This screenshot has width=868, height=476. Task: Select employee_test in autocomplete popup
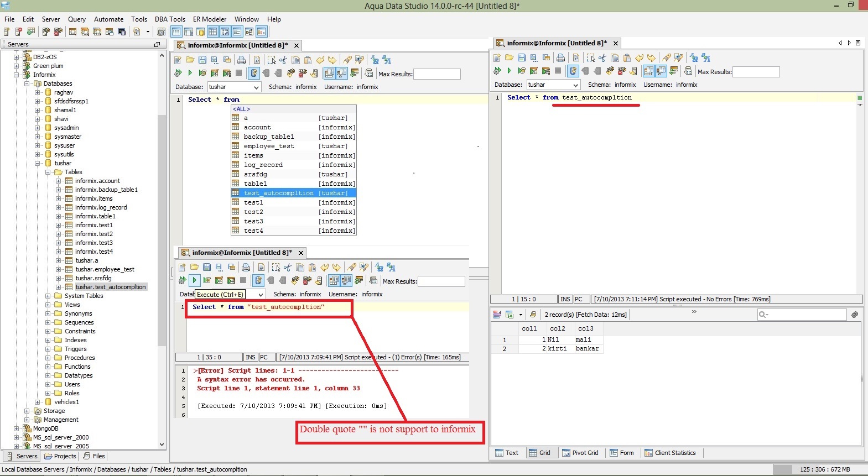293,146
